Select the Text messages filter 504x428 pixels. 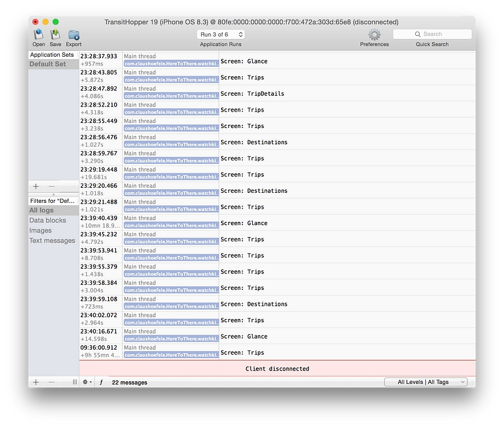[x=52, y=241]
